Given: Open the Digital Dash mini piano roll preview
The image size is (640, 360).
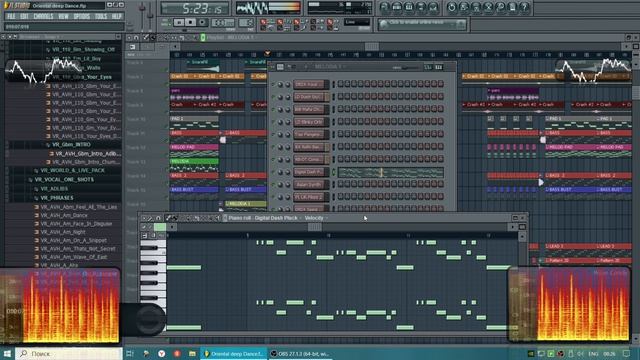Looking at the screenshot, I should point(391,172).
